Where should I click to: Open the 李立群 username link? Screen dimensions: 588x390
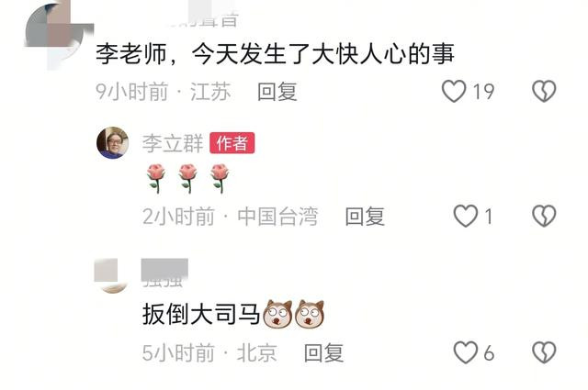(173, 143)
